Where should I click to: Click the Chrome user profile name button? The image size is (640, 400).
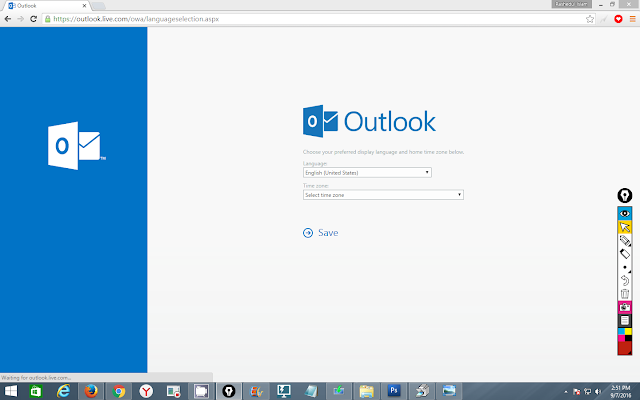tap(571, 4)
